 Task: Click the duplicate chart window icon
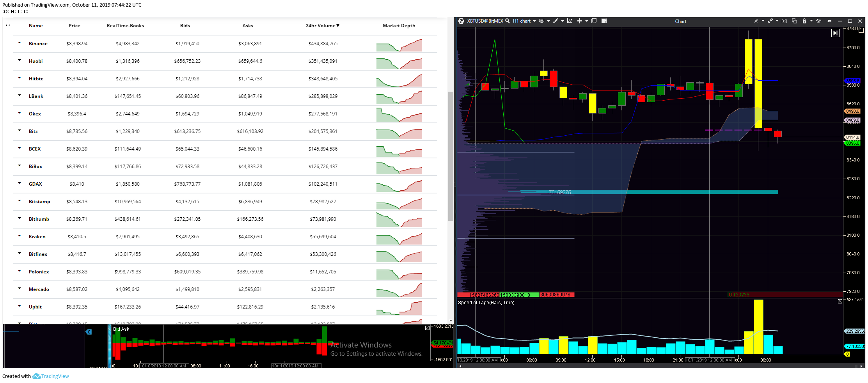point(794,21)
